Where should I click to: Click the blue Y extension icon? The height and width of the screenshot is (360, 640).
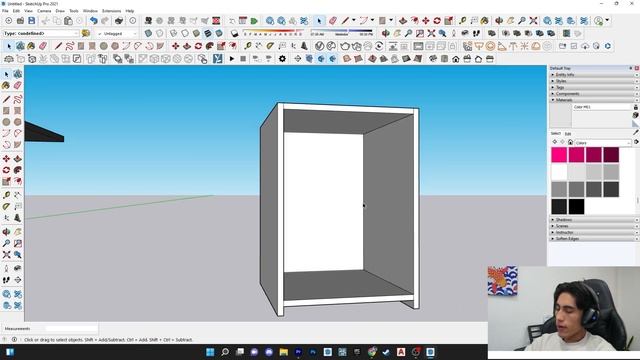[x=218, y=59]
